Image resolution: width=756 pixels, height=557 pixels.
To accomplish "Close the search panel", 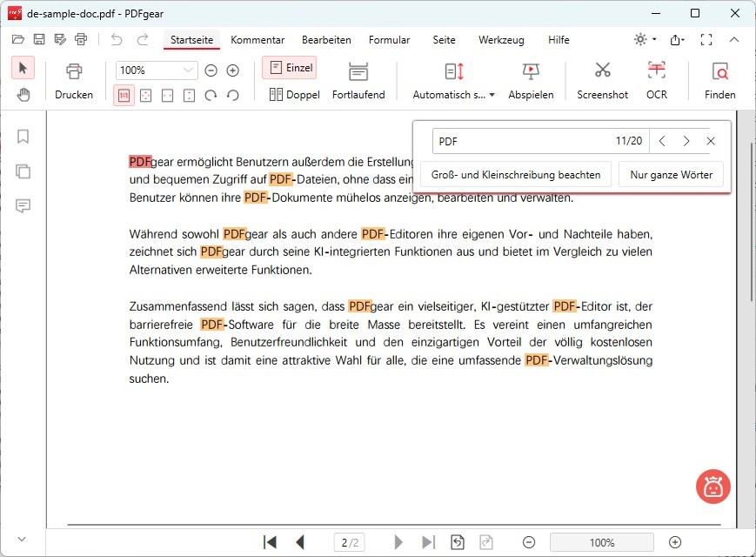I will (711, 141).
